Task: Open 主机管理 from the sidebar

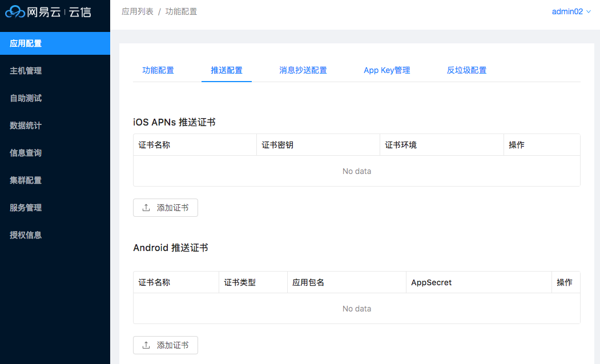Action: click(x=26, y=71)
